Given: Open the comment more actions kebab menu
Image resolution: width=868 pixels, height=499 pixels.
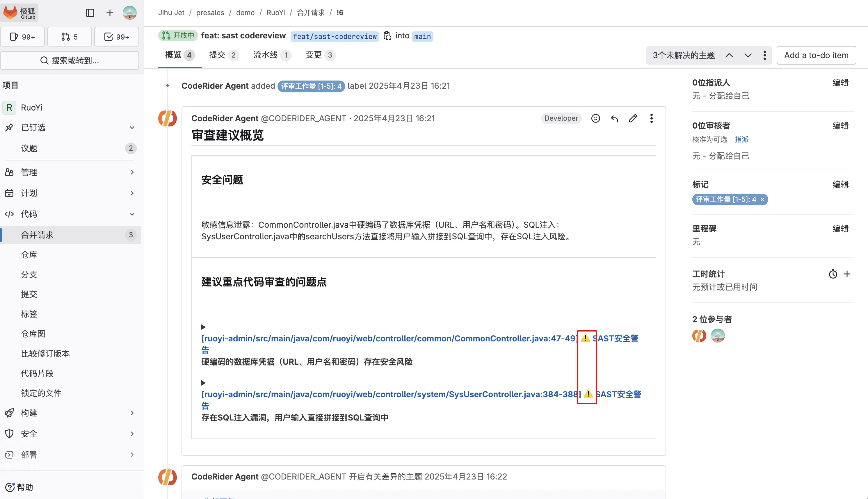Looking at the screenshot, I should point(651,118).
